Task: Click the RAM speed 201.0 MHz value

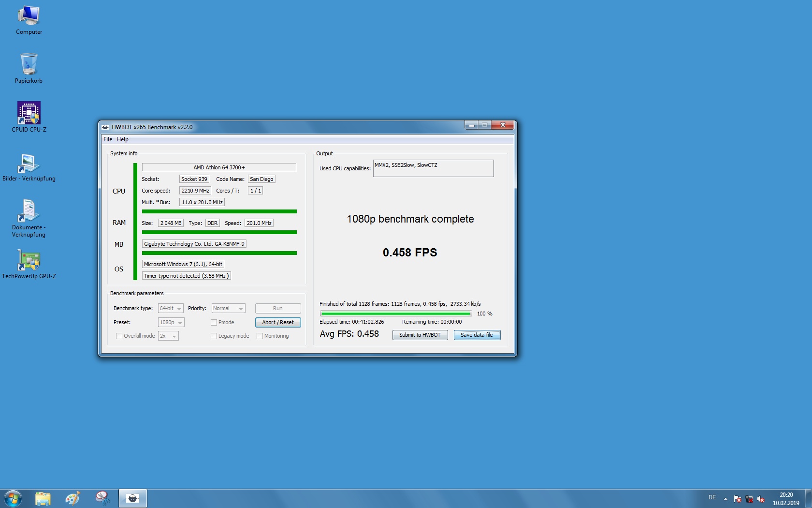Action: coord(259,223)
